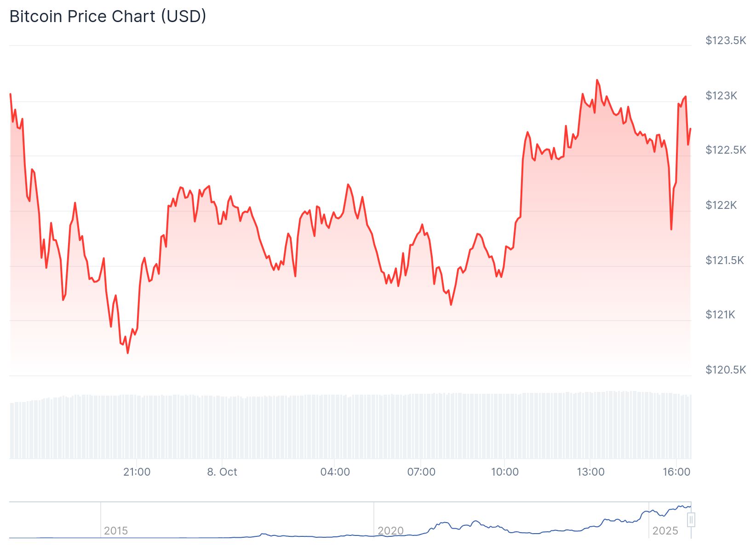Click the Bitcoin Price Chart (USD) title
756x552 pixels.
pos(108,17)
